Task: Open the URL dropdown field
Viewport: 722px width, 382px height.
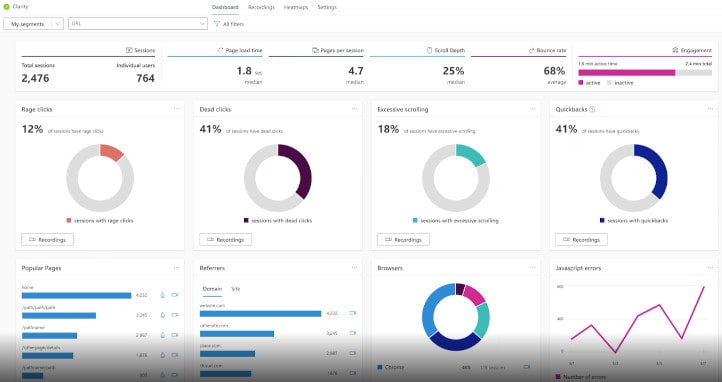Action: 138,24
